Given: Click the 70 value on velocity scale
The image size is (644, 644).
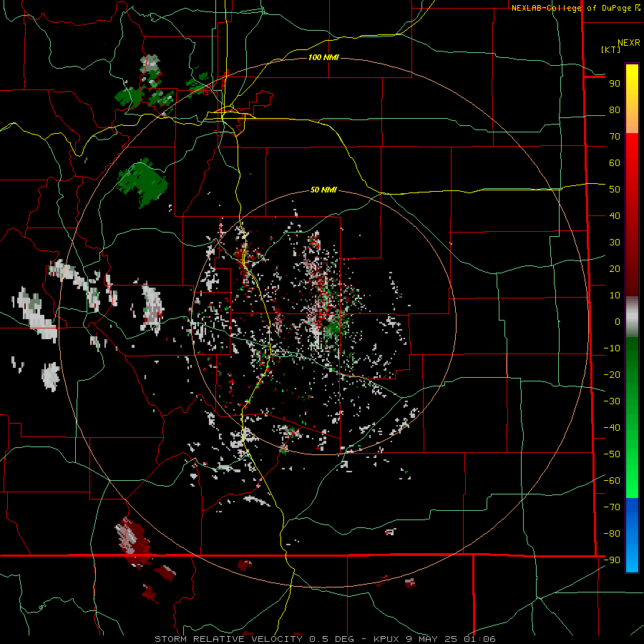Looking at the screenshot, I should click(x=615, y=137).
